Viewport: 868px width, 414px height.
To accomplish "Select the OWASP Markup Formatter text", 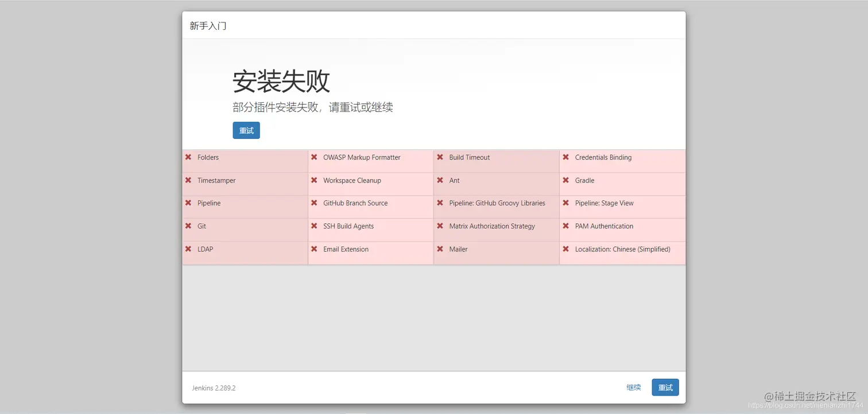I will pos(362,157).
